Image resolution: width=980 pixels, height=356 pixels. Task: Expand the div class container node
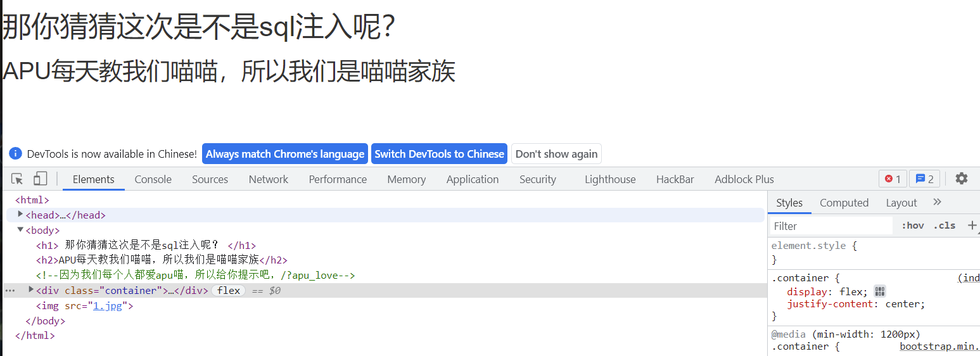coord(31,289)
